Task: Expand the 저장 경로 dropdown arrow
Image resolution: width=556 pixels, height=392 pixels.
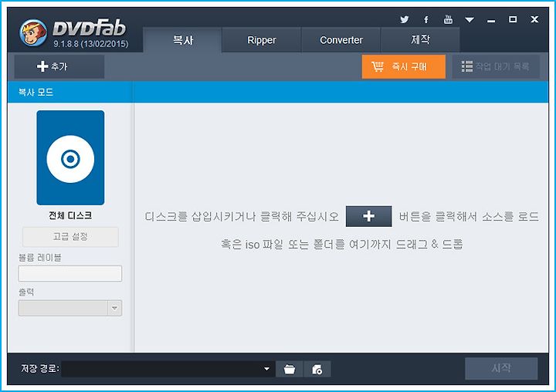Action: tap(266, 369)
